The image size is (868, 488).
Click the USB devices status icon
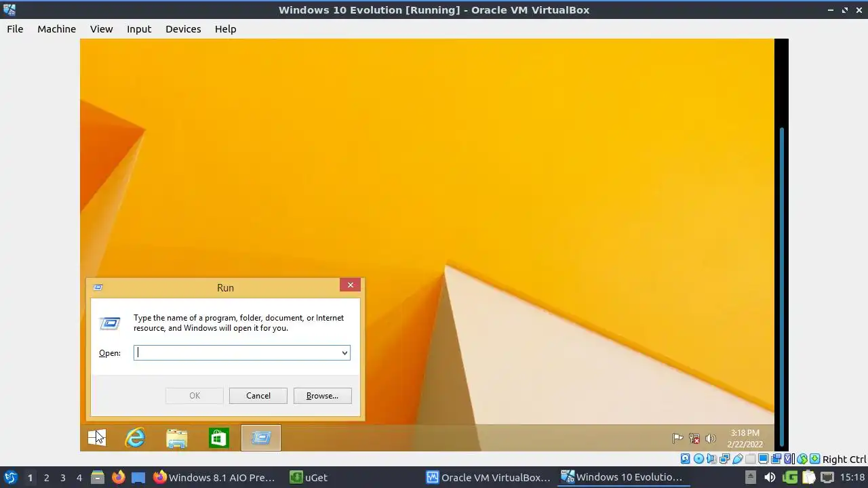point(737,459)
